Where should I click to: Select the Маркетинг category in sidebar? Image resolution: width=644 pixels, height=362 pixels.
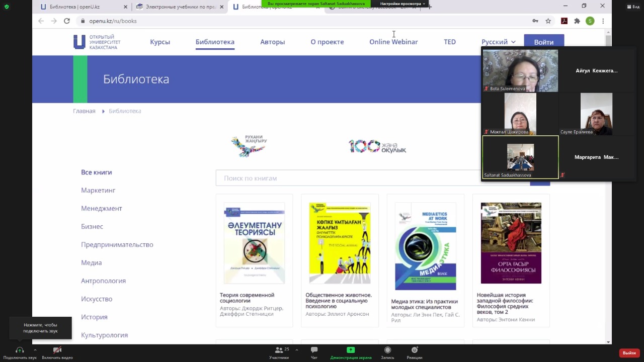[98, 190]
